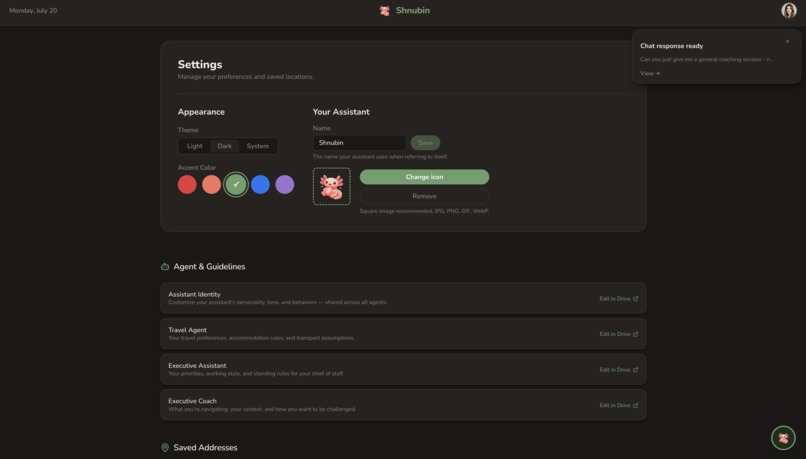Viewport: 806px width, 459px height.
Task: Select the System theme
Action: (x=258, y=146)
